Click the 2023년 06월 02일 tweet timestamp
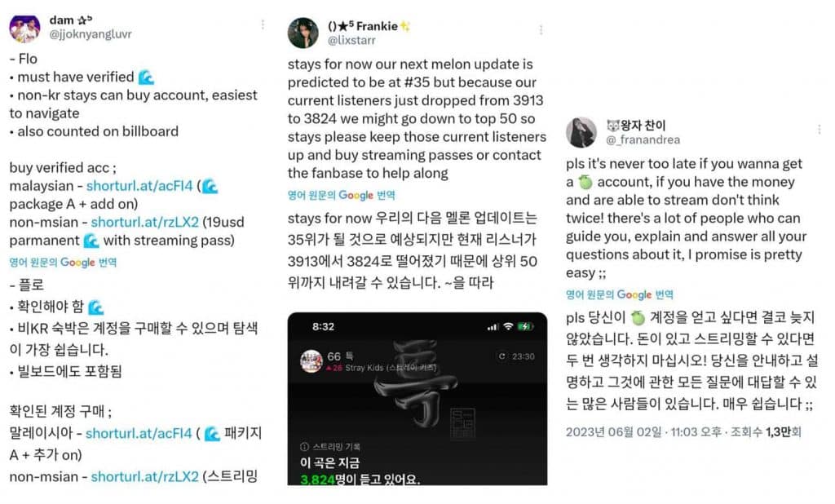This screenshot has height=504, width=835. [613, 432]
